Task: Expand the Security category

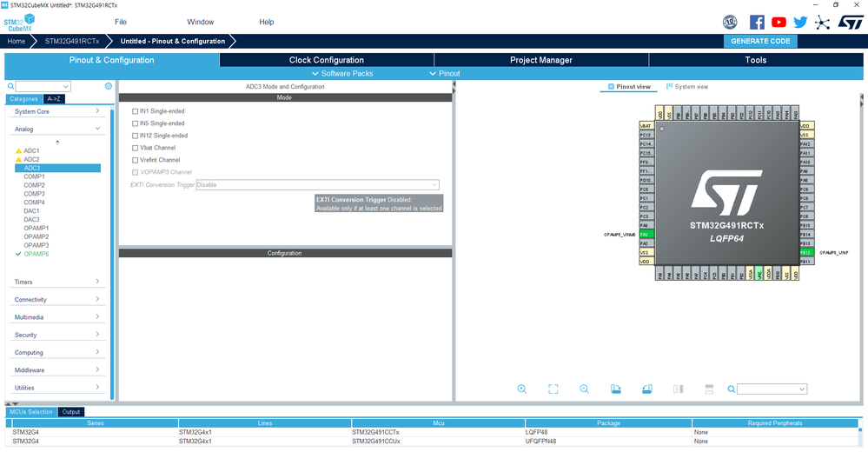Action: tap(57, 336)
